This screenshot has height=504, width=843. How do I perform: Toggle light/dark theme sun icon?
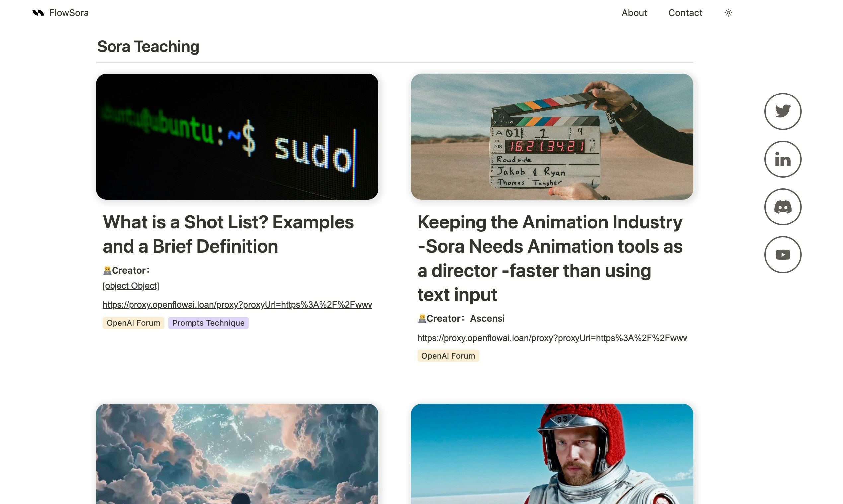728,13
